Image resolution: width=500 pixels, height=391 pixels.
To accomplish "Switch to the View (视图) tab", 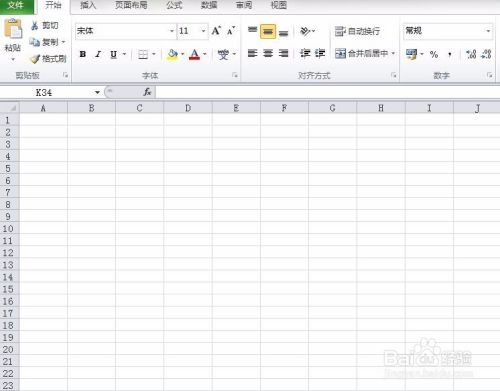I will click(x=279, y=5).
